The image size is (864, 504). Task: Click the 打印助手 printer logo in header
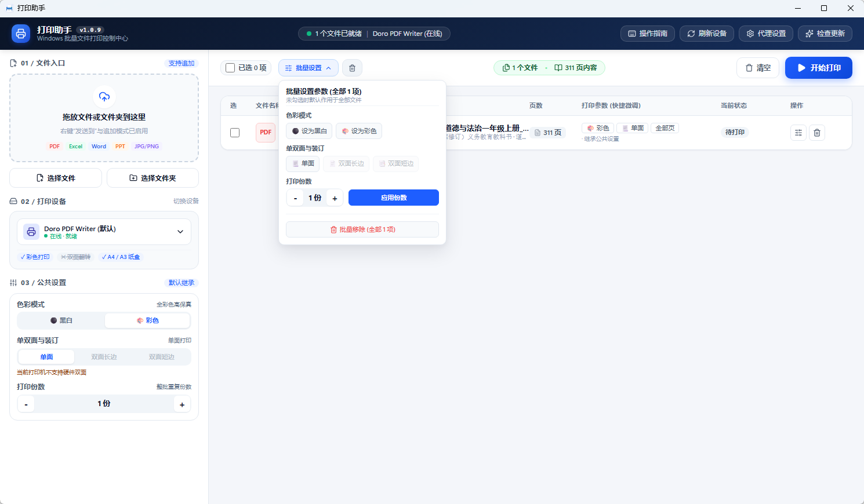pos(21,34)
